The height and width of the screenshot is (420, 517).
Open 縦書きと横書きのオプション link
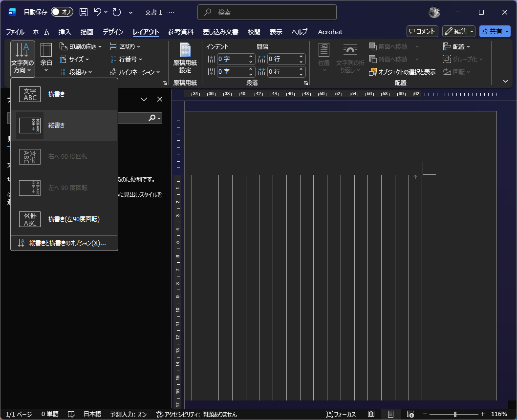[68, 243]
